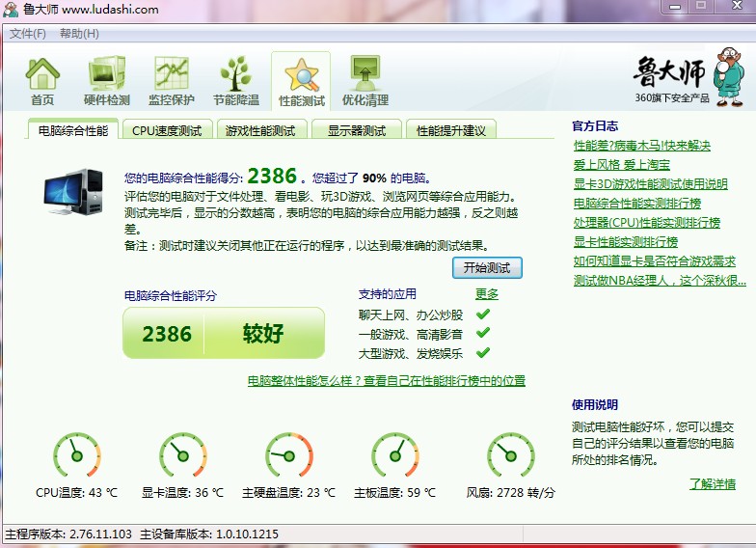Switch to CPU速度测试 tab
The width and height of the screenshot is (756, 548).
(167, 130)
